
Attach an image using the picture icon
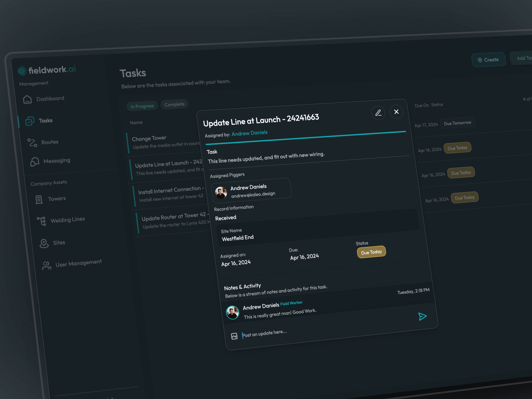pyautogui.click(x=234, y=336)
